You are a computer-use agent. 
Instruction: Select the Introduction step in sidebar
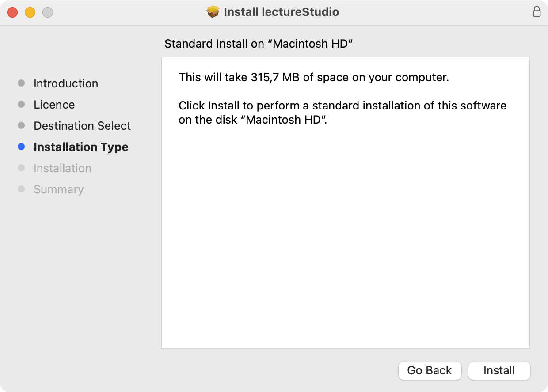click(x=65, y=83)
